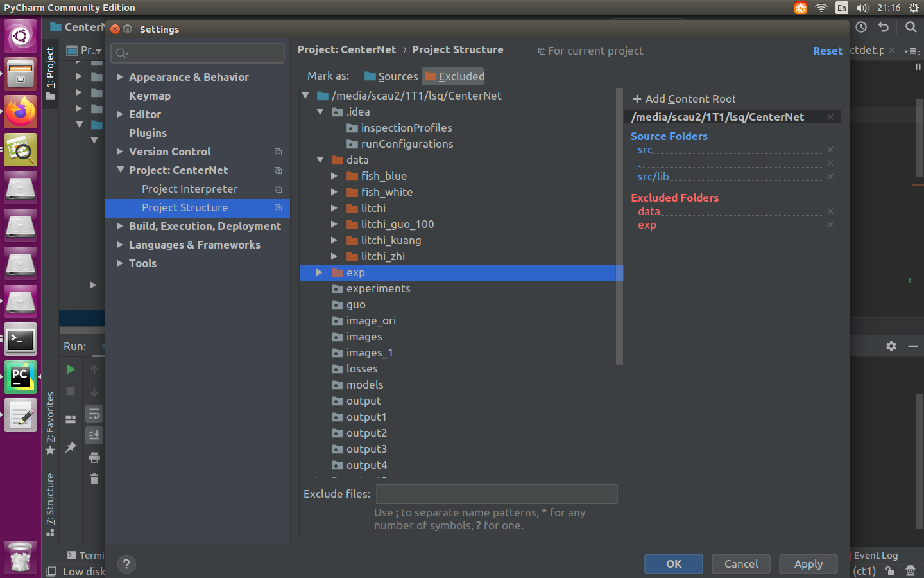Expand Appearance & Behavior section
924x578 pixels.
[119, 76]
